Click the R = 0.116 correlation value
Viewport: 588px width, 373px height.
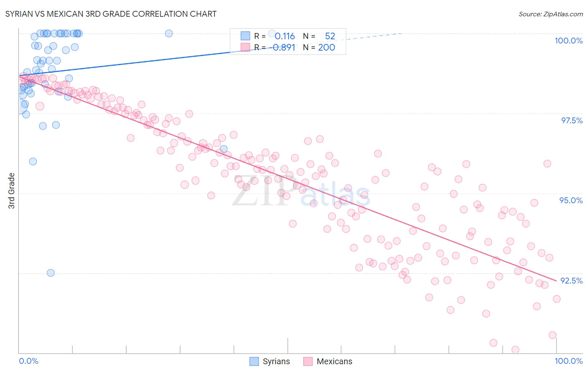click(x=285, y=36)
